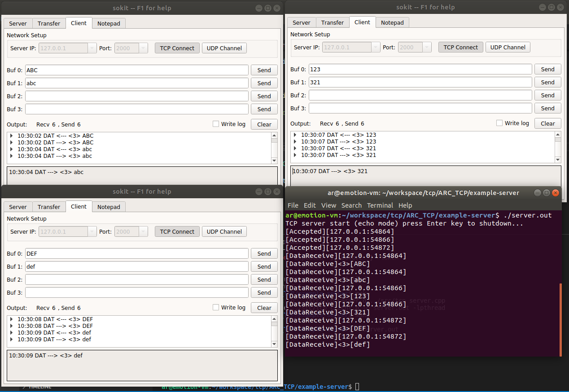Send Buf 0 containing ABC
Screen dimensions: 569x392
pyautogui.click(x=264, y=70)
